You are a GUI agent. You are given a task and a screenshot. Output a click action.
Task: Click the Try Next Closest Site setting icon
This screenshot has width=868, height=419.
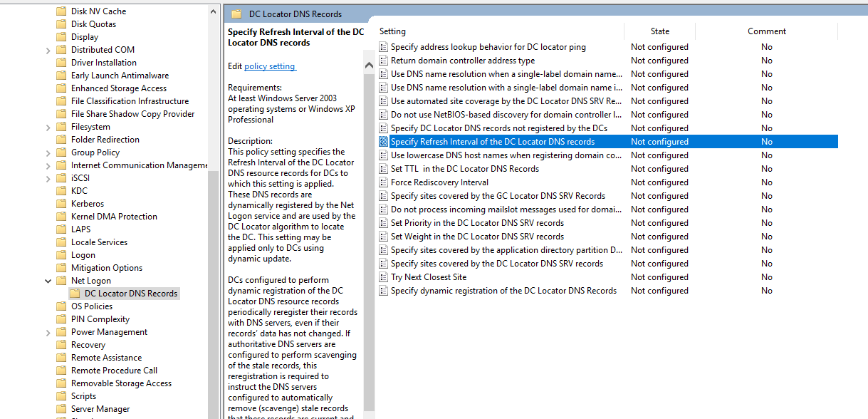click(384, 276)
